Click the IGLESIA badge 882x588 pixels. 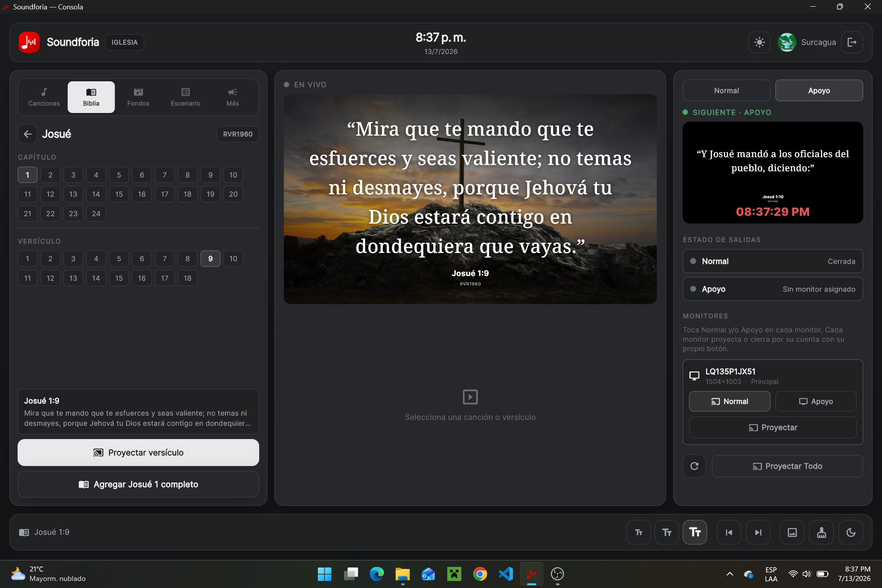click(x=125, y=42)
